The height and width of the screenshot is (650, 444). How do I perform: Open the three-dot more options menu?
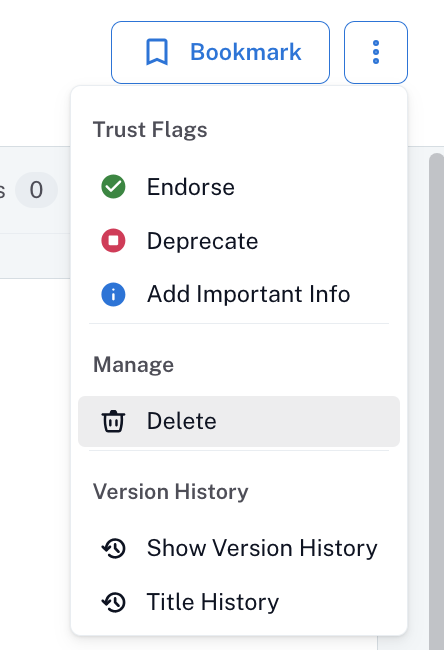376,52
